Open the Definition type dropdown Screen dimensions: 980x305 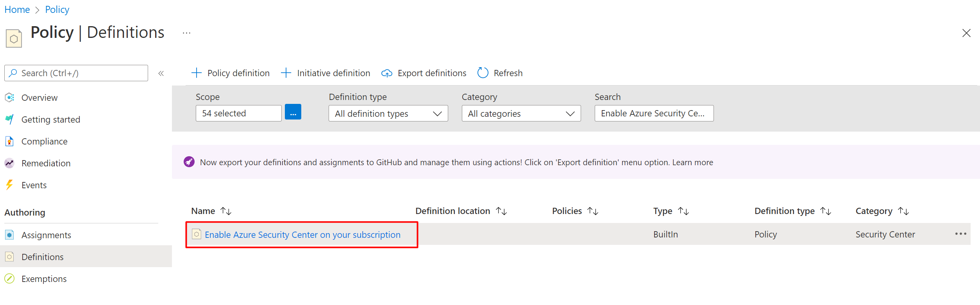[x=388, y=113]
